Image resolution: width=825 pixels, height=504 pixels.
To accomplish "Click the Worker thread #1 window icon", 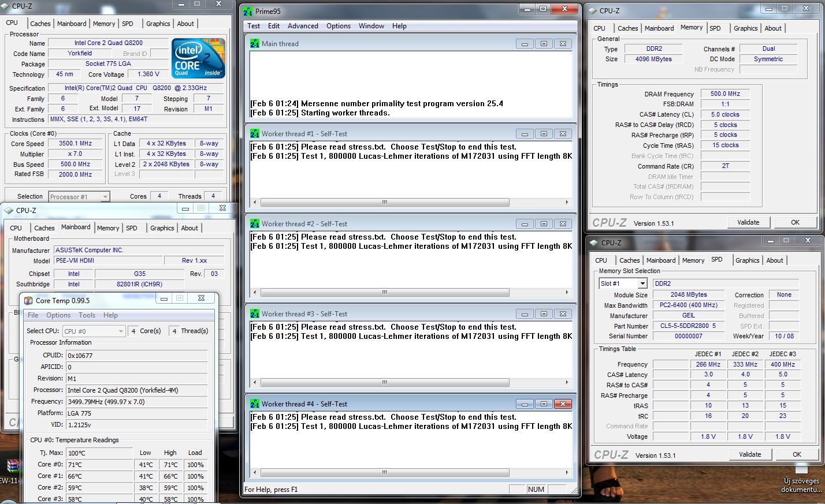I will coord(255,133).
